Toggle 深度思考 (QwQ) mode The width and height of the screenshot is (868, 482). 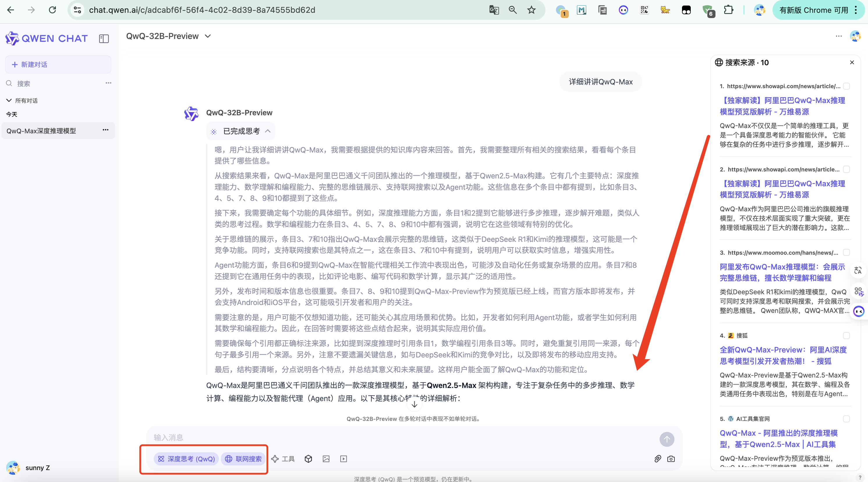[186, 458]
